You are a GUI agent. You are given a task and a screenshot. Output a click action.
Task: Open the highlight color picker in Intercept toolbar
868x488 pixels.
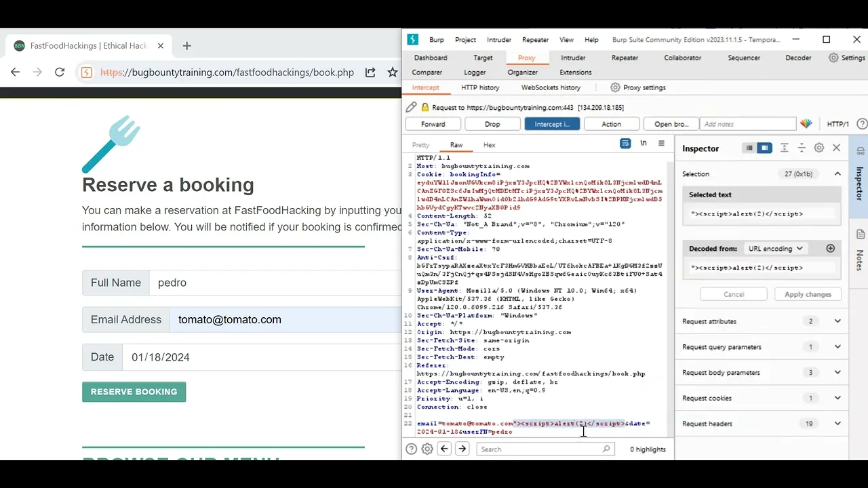(806, 124)
